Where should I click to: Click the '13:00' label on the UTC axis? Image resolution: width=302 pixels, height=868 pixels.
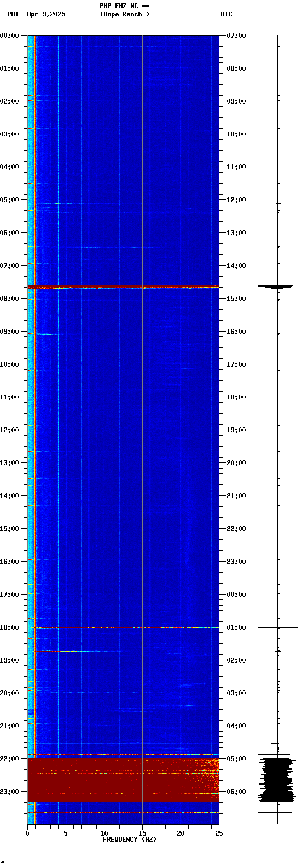236,233
